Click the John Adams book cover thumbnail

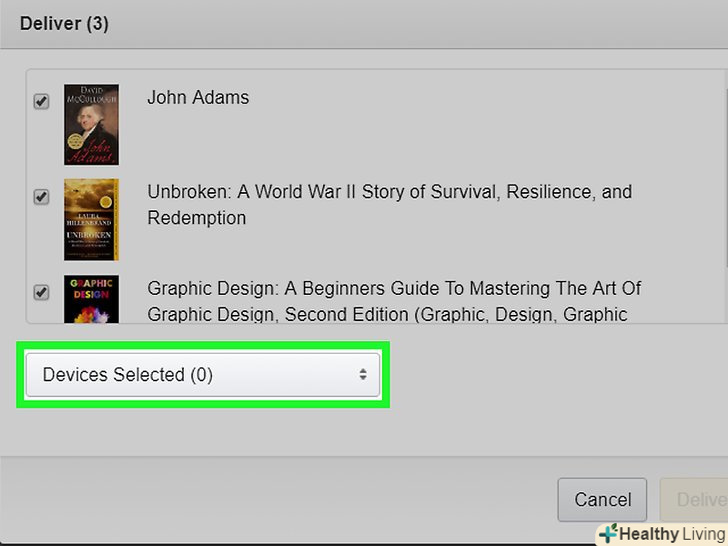[x=91, y=124]
